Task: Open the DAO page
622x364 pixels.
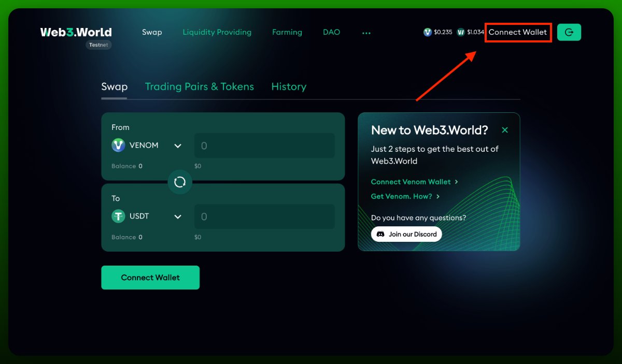Action: click(332, 32)
